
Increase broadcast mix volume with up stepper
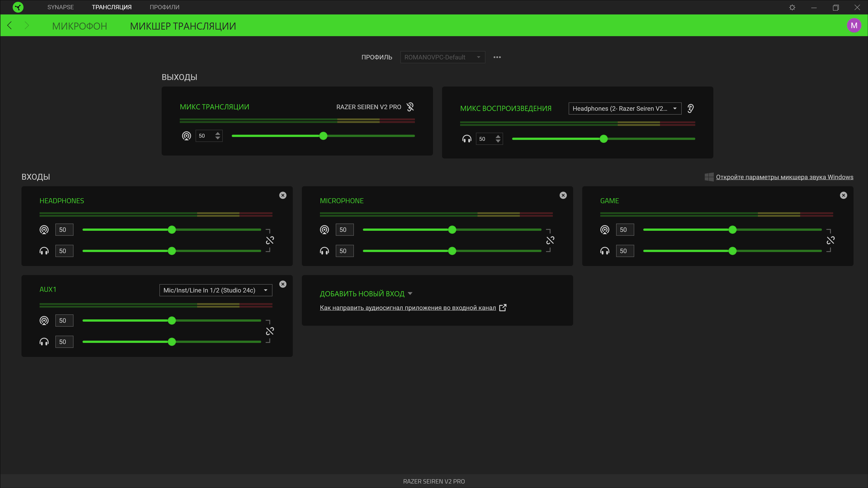click(x=218, y=133)
